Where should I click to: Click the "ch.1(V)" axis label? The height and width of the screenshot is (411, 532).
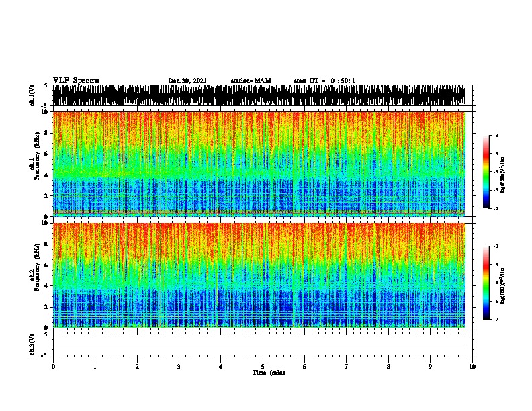(x=32, y=95)
